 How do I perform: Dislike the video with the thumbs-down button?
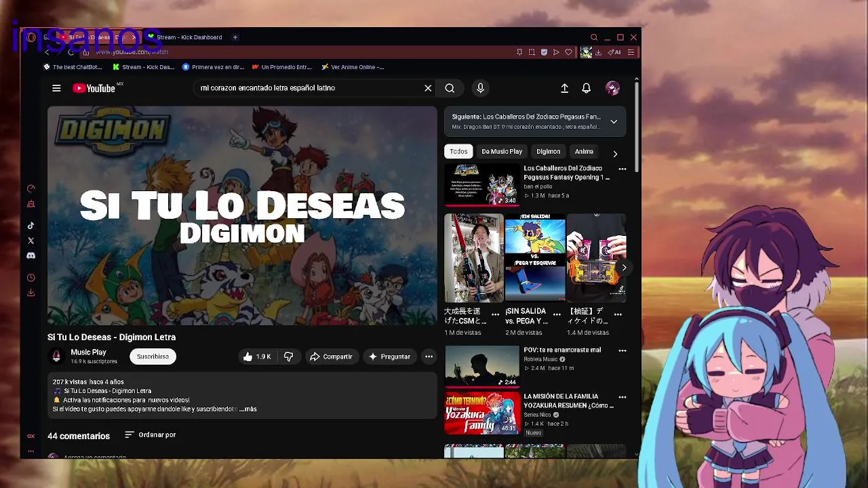click(289, 357)
